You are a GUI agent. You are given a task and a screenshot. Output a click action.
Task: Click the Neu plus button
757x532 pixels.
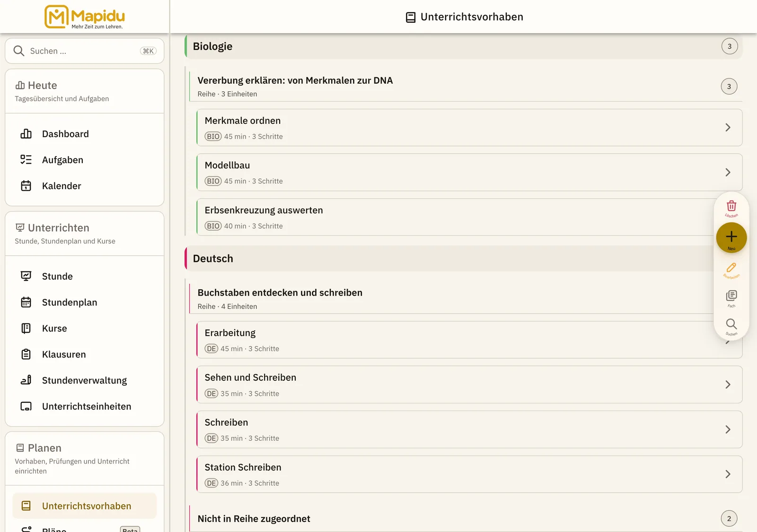(x=731, y=237)
